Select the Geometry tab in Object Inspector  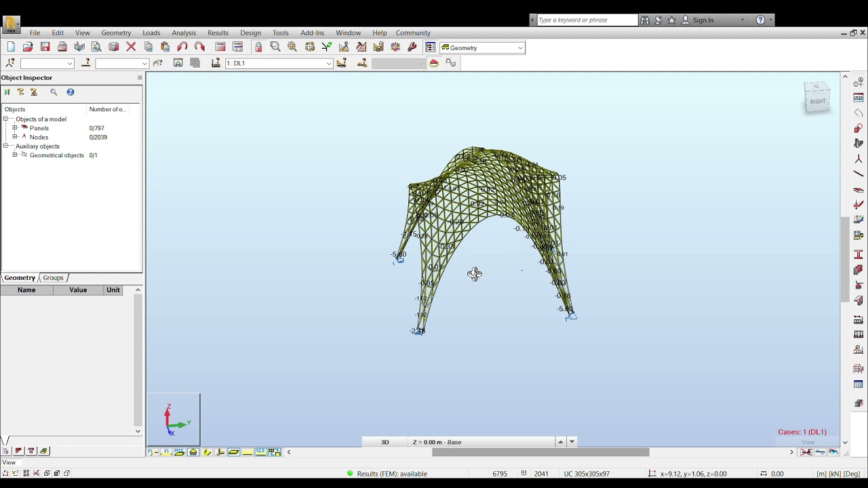click(20, 278)
